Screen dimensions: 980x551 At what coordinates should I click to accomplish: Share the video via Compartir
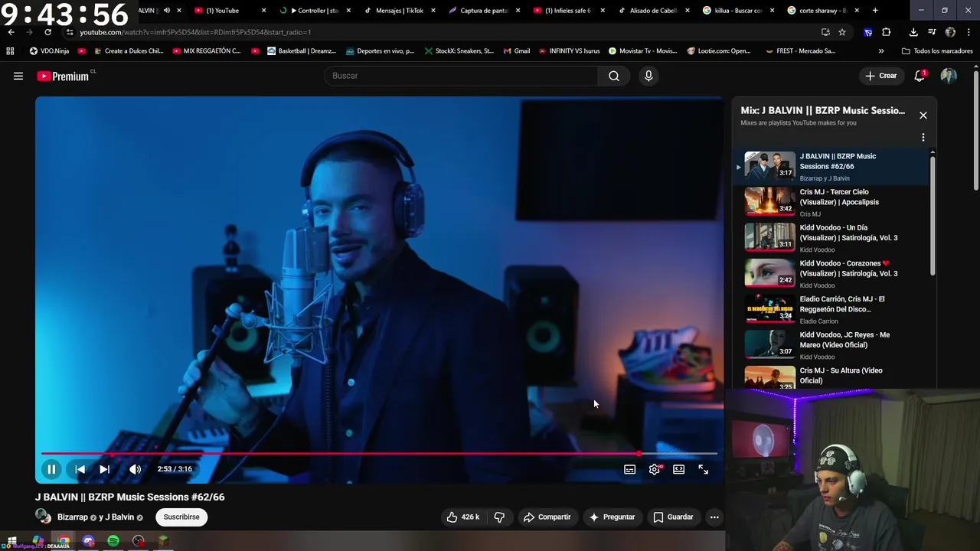pos(547,517)
